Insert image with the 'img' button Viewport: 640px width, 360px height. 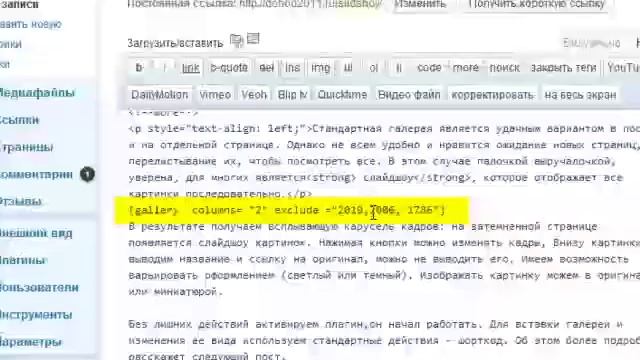(x=320, y=68)
